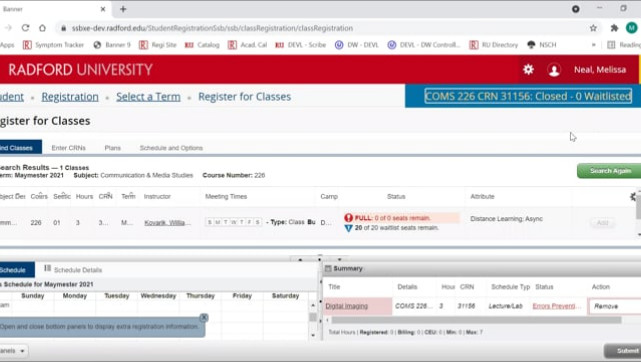641x362 pixels.
Task: Select the Schedule tab in bottom panel
Action: point(16,270)
